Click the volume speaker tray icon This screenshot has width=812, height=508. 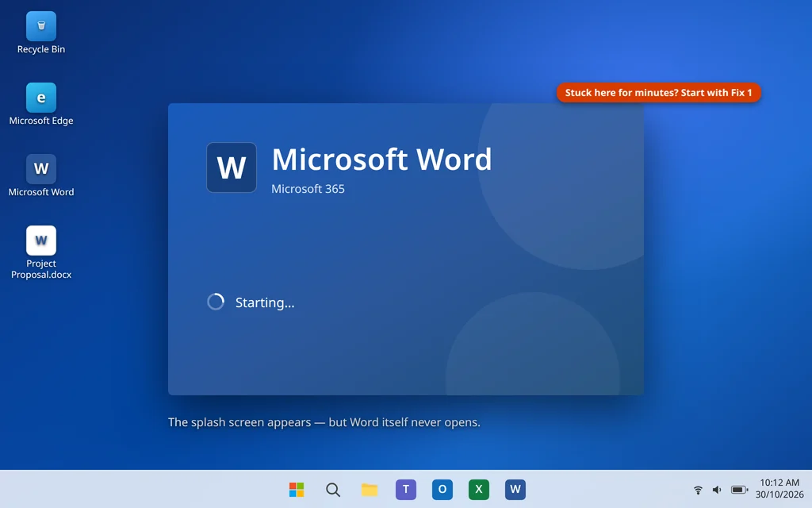(717, 489)
